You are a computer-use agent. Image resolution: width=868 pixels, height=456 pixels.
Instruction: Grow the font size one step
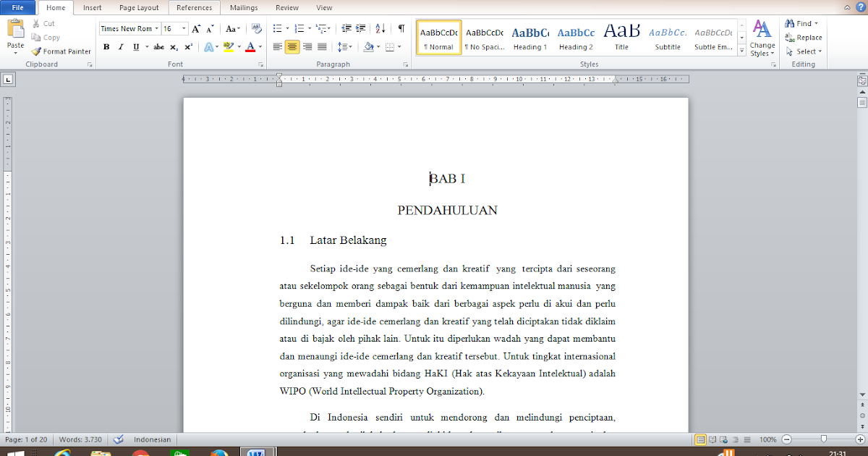195,29
